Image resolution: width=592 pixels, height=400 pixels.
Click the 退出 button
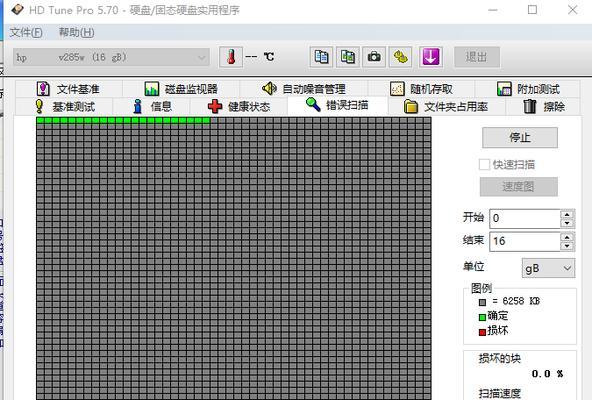pos(477,57)
